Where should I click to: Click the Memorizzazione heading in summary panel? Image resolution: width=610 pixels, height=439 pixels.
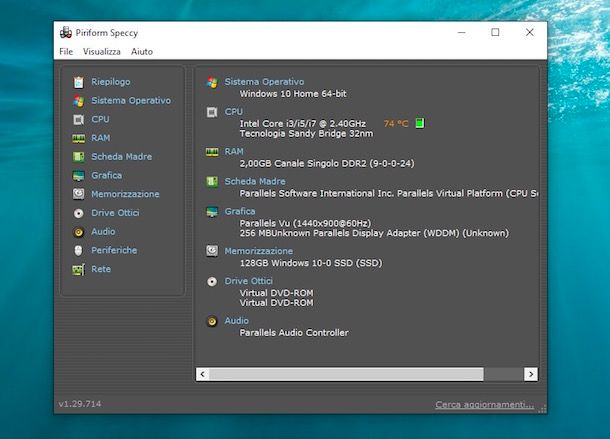[x=258, y=251]
